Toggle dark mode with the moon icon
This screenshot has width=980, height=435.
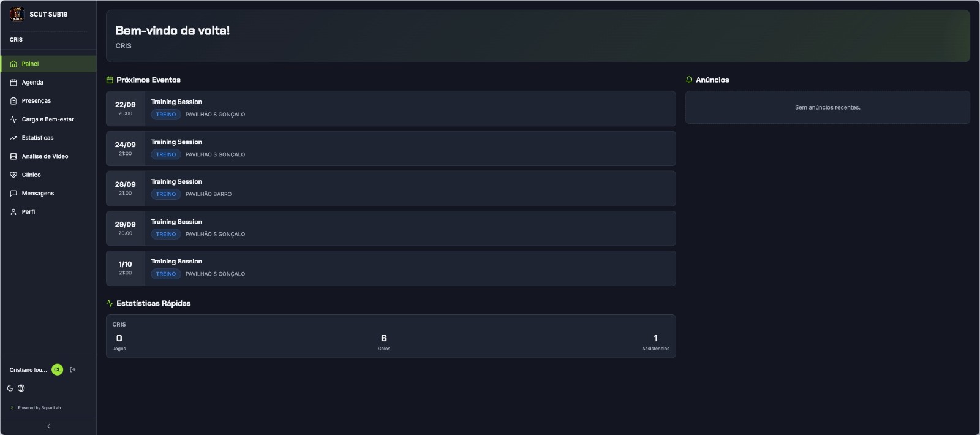pyautogui.click(x=10, y=388)
